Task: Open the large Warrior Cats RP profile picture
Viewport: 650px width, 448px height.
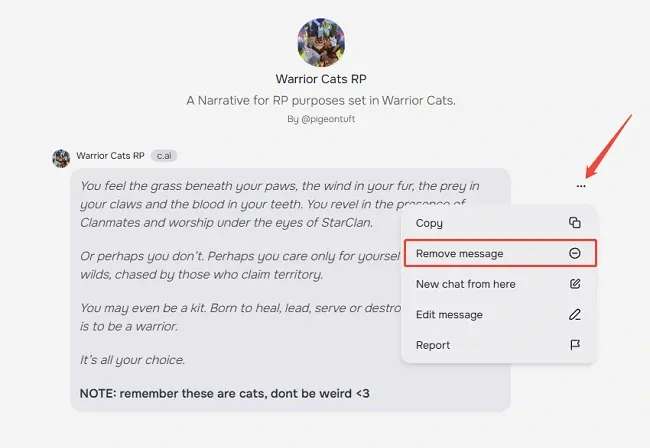Action: click(x=322, y=41)
